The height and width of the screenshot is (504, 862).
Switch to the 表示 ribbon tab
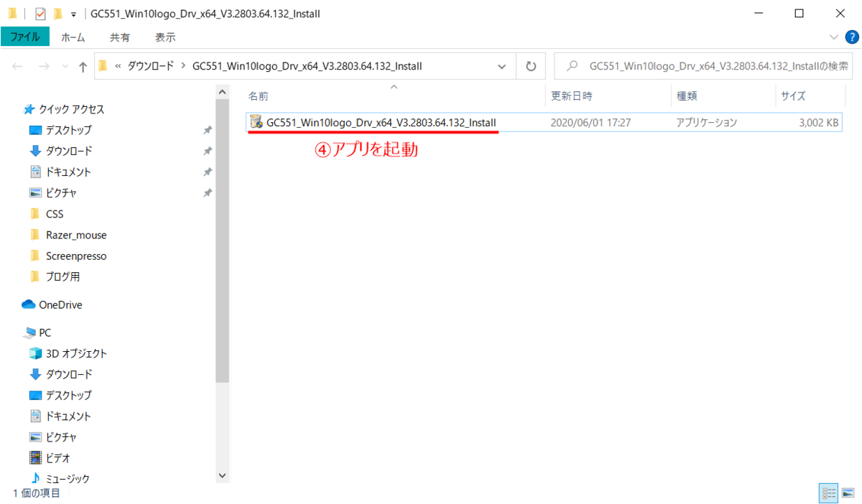[x=165, y=37]
